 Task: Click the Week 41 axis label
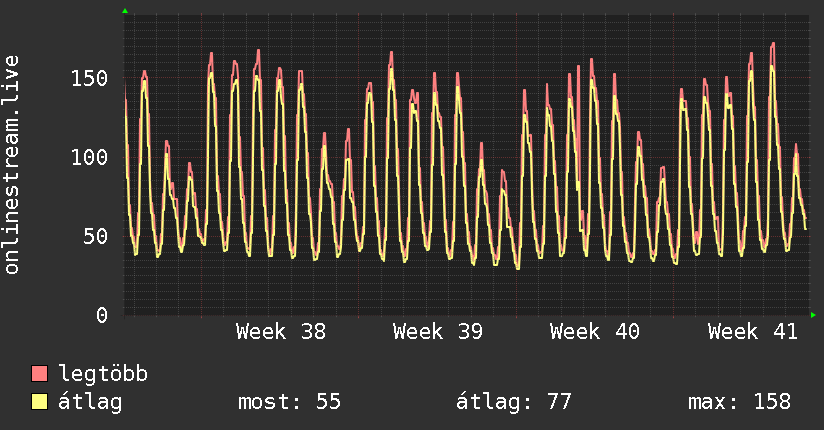click(753, 332)
